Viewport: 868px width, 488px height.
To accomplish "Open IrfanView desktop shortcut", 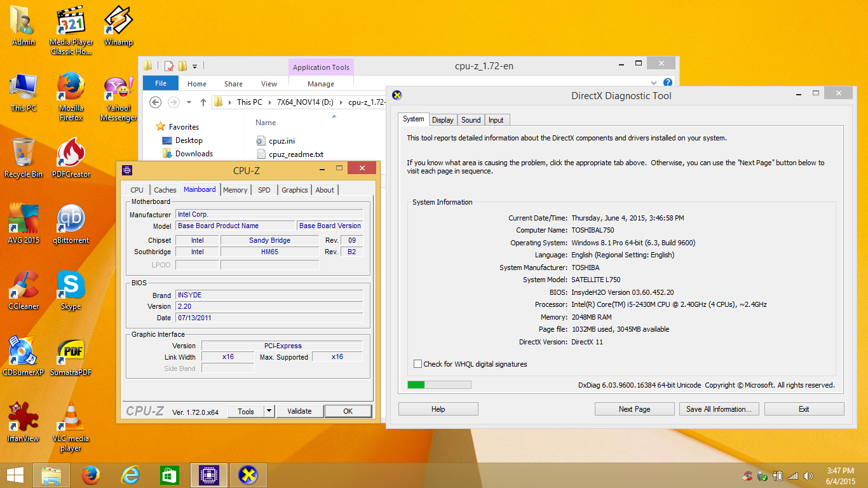I will (24, 423).
